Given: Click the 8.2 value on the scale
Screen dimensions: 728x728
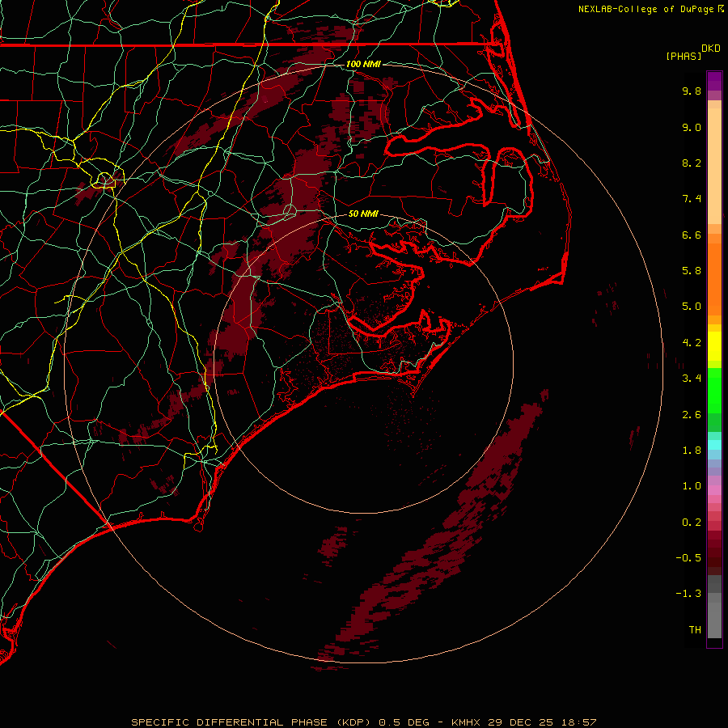Looking at the screenshot, I should click(692, 163).
